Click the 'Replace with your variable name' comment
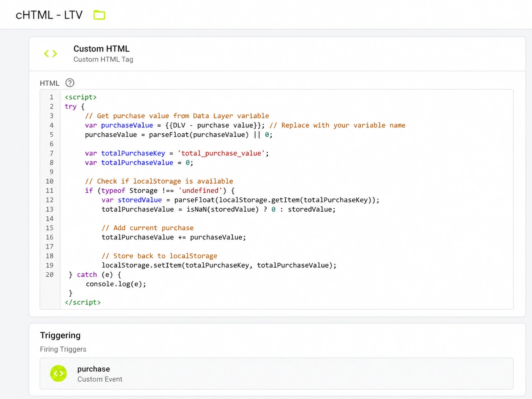Screen dimensions: 532x399 (337, 125)
